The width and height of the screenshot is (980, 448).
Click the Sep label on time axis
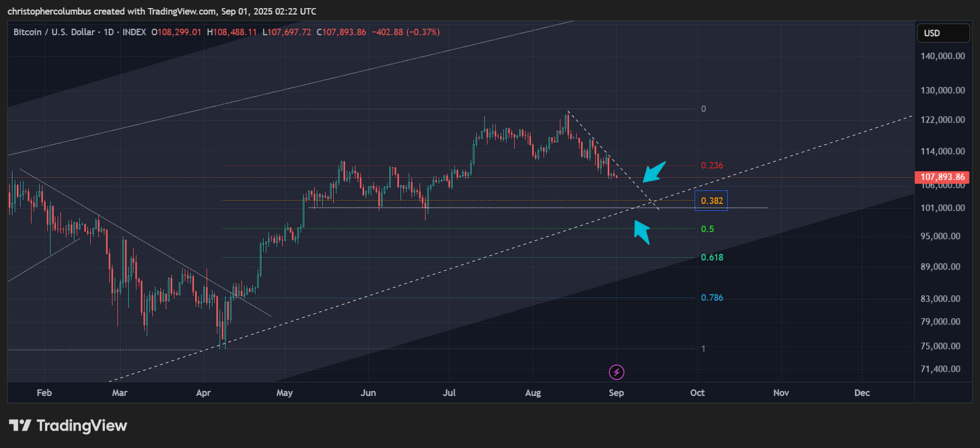[617, 393]
